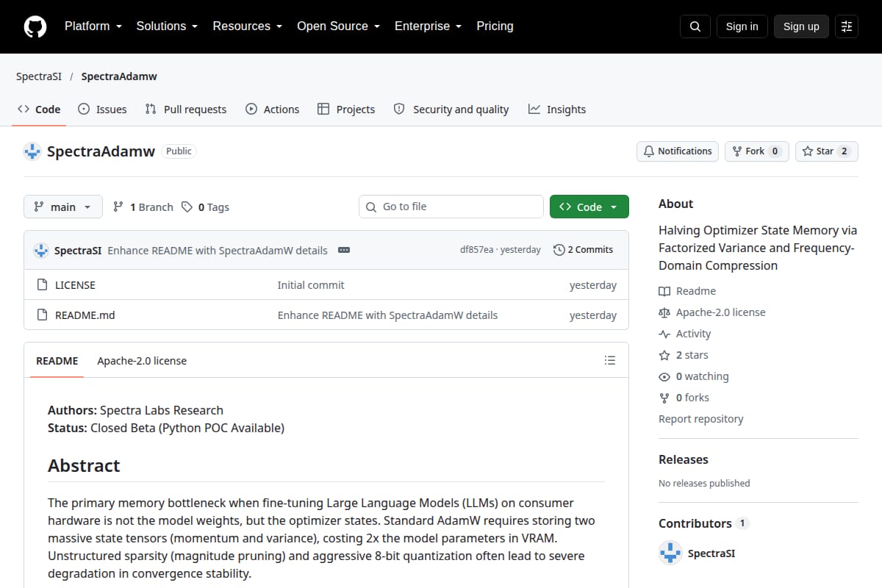
Task: Open the 0 Tags link
Action: (205, 207)
